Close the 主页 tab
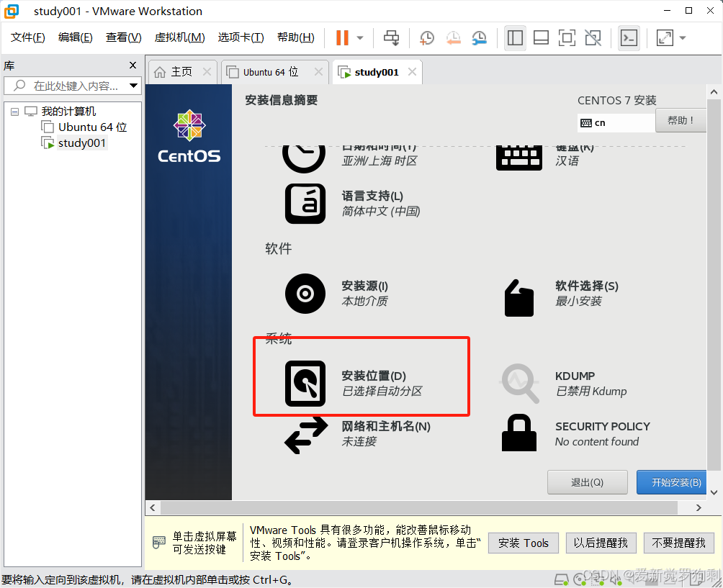 [207, 72]
